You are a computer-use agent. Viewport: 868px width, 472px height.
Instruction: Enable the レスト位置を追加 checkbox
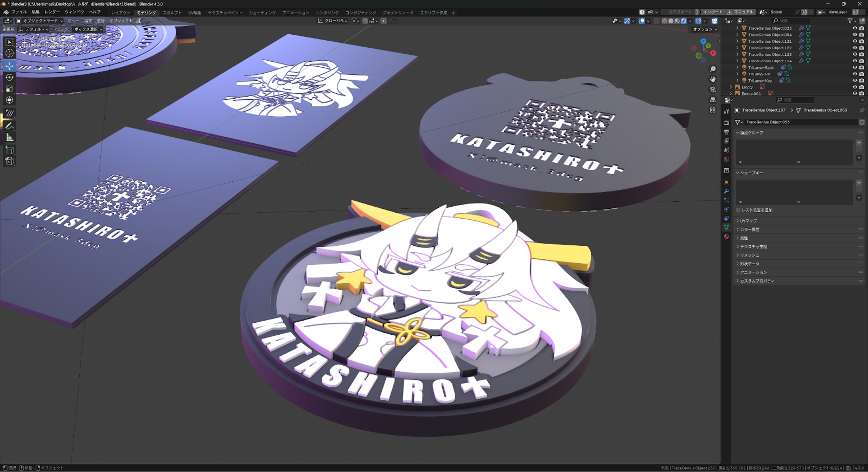(738, 210)
